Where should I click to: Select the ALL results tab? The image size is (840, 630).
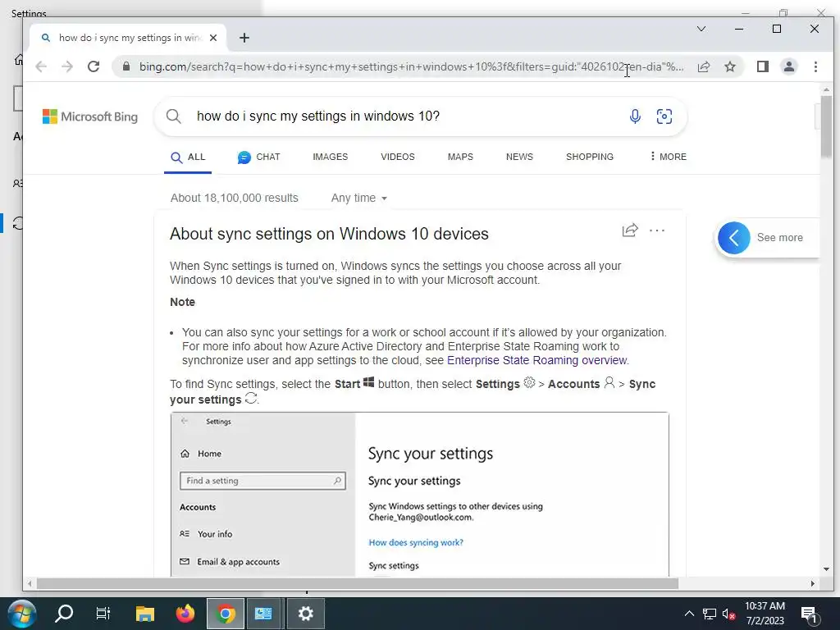[188, 157]
